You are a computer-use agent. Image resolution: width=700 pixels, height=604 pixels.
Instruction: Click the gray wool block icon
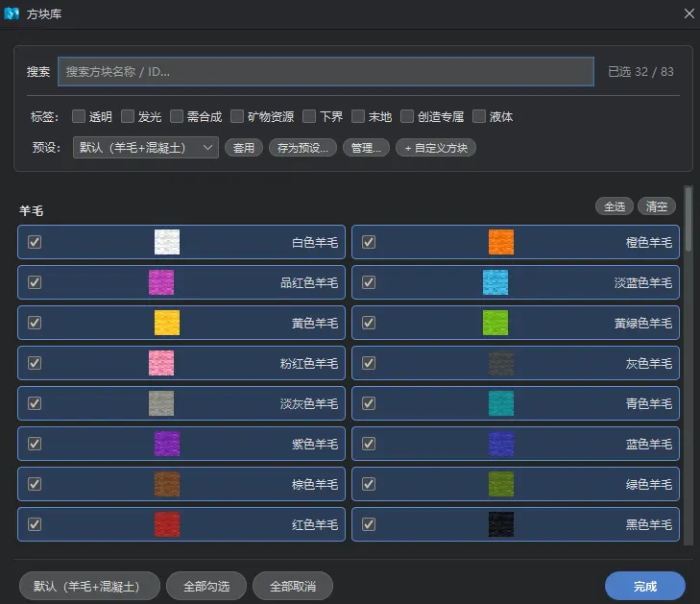[x=501, y=363]
